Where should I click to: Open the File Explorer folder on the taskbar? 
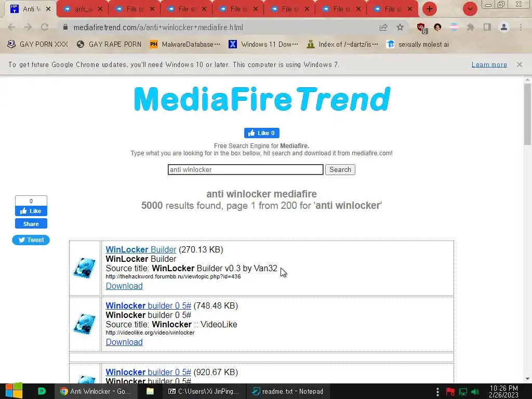[x=150, y=391]
